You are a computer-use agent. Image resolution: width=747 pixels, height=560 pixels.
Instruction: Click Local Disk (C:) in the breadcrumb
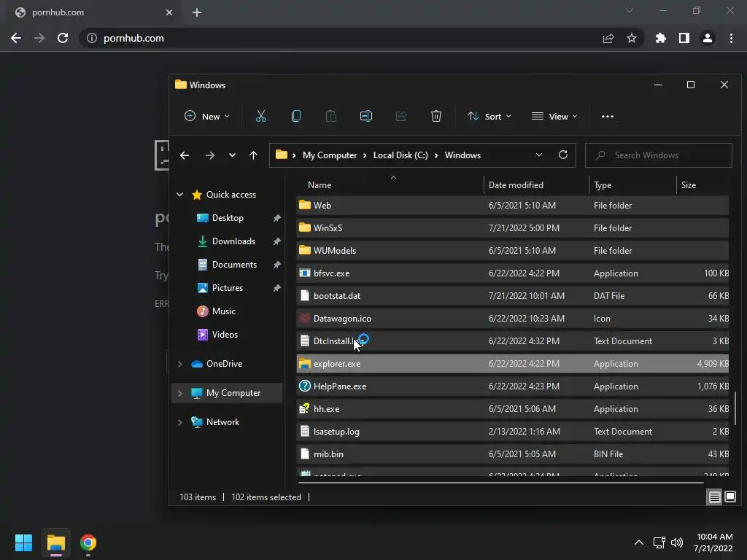pyautogui.click(x=400, y=155)
